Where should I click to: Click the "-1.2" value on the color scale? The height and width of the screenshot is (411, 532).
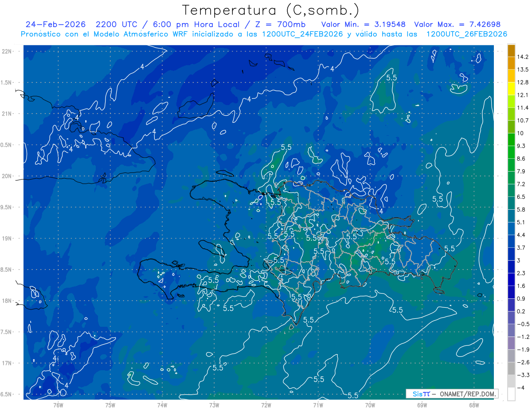point(523,337)
